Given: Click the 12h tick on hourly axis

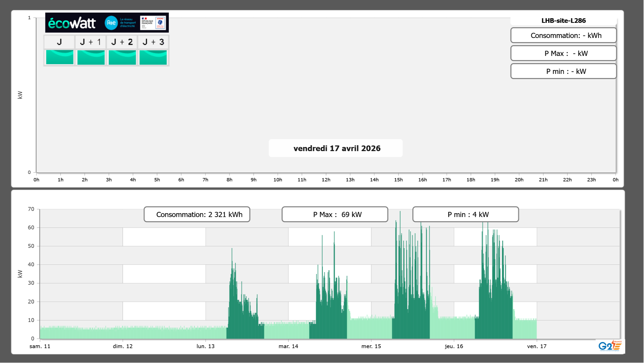Looking at the screenshot, I should tap(326, 180).
